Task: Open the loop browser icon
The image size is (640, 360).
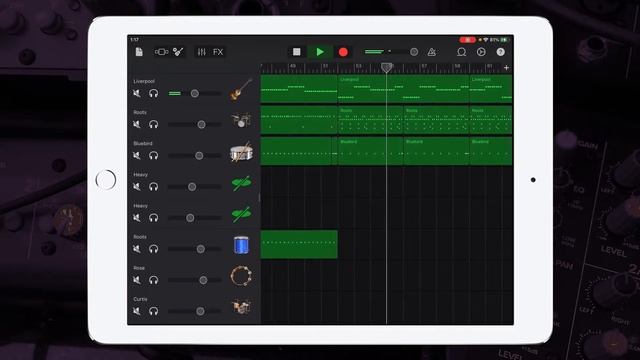Action: pos(462,52)
